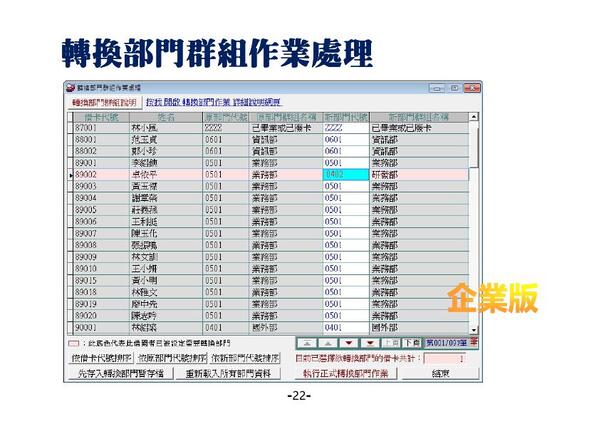Click new department code 0501 for 89001

(x=346, y=163)
